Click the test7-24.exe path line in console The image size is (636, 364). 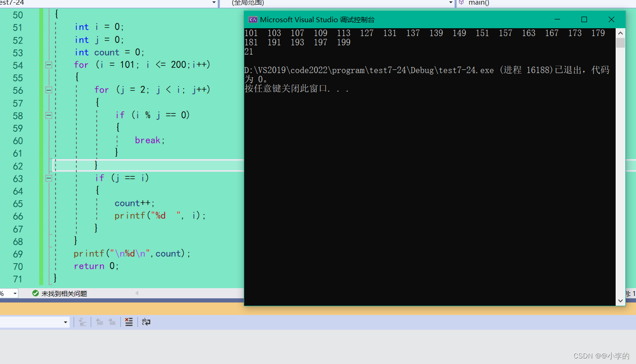tap(427, 70)
